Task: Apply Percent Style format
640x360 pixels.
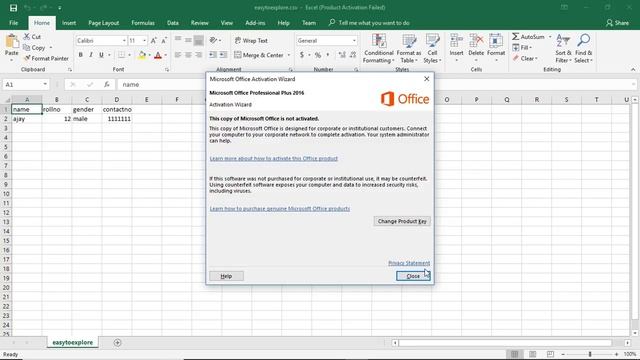Action: click(318, 55)
